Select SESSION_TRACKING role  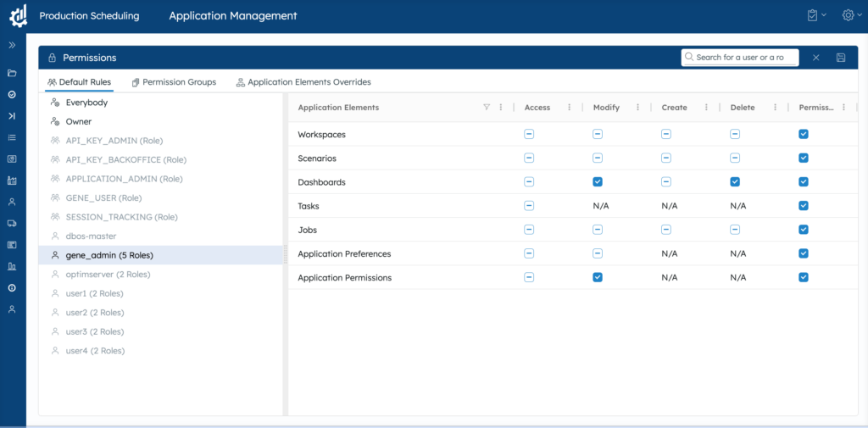click(x=160, y=217)
